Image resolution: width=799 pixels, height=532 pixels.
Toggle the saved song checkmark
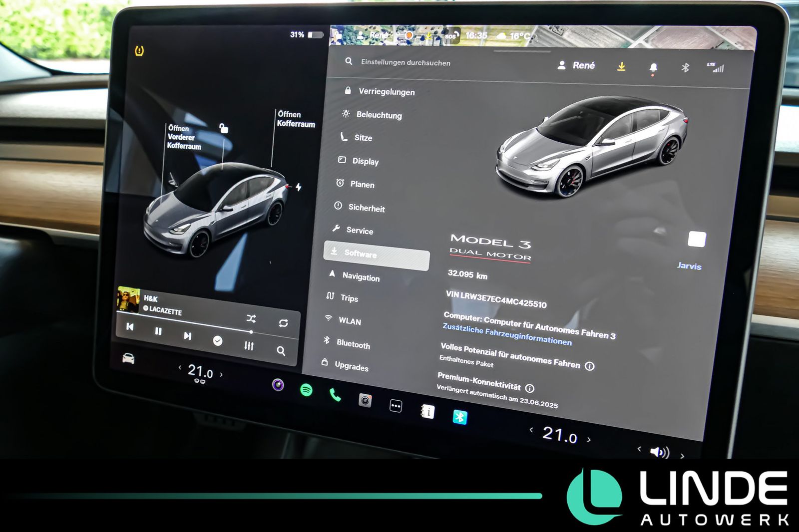(x=218, y=341)
